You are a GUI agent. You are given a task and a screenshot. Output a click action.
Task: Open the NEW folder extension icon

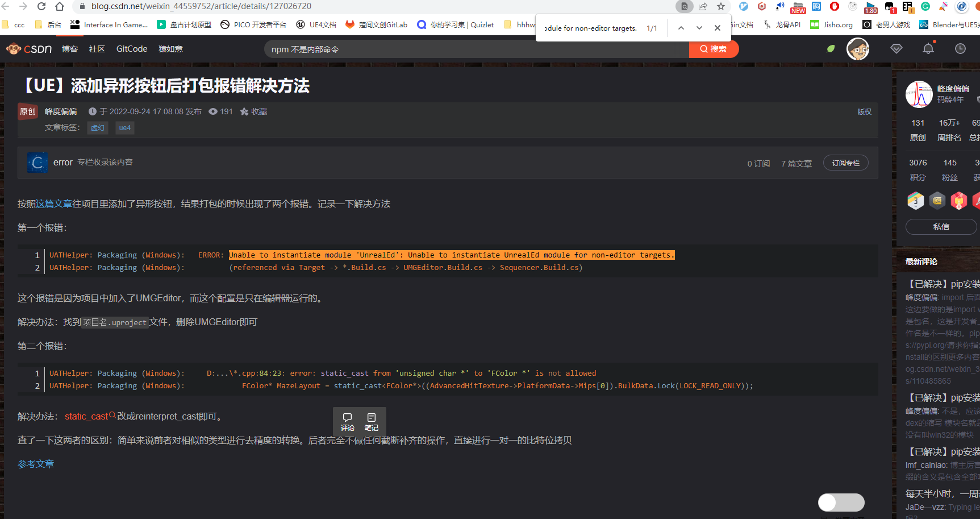[x=798, y=7]
